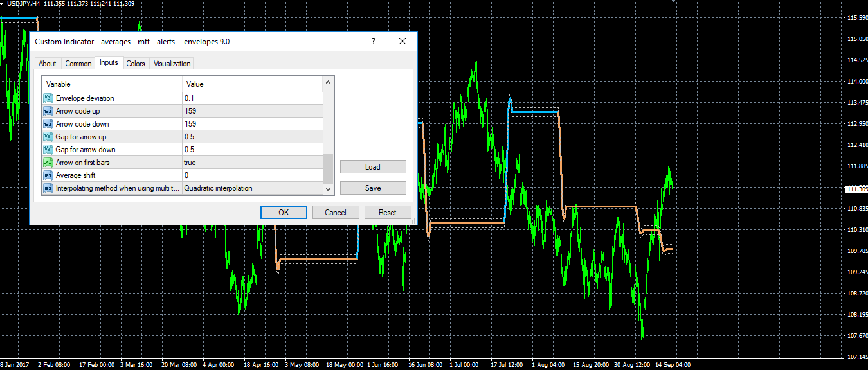This screenshot has height=370, width=868.
Task: Click the Arrow on first bars icon
Action: point(48,163)
